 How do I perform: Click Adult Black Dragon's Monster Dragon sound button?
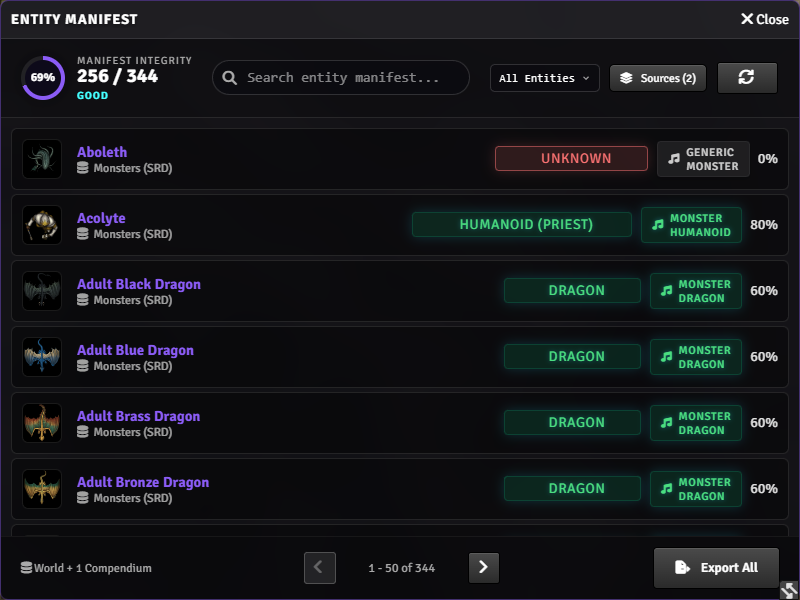tap(696, 291)
